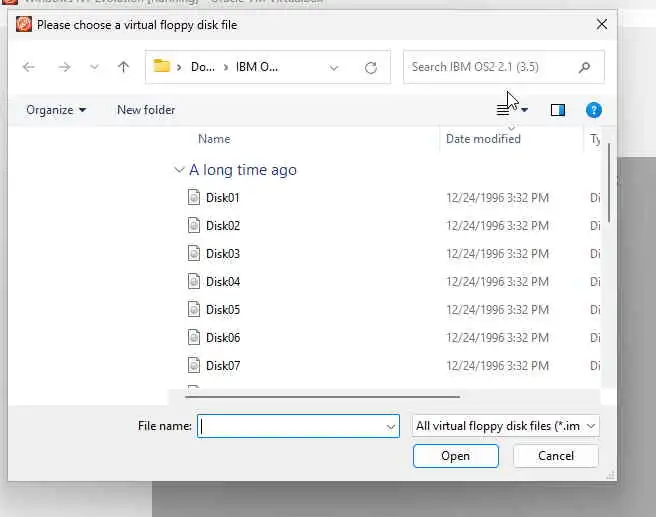This screenshot has height=517, width=656.
Task: Expand the address bar history dropdown
Action: click(333, 68)
